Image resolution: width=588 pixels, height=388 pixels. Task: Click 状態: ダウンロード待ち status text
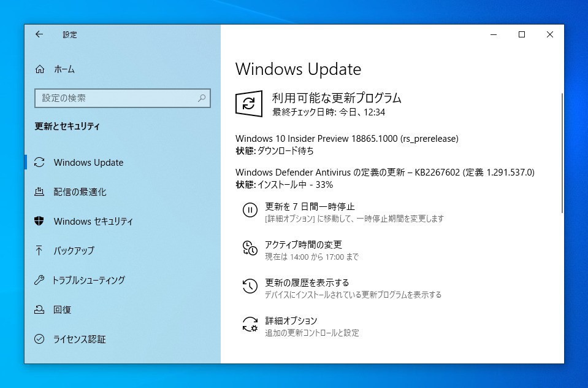coord(275,150)
